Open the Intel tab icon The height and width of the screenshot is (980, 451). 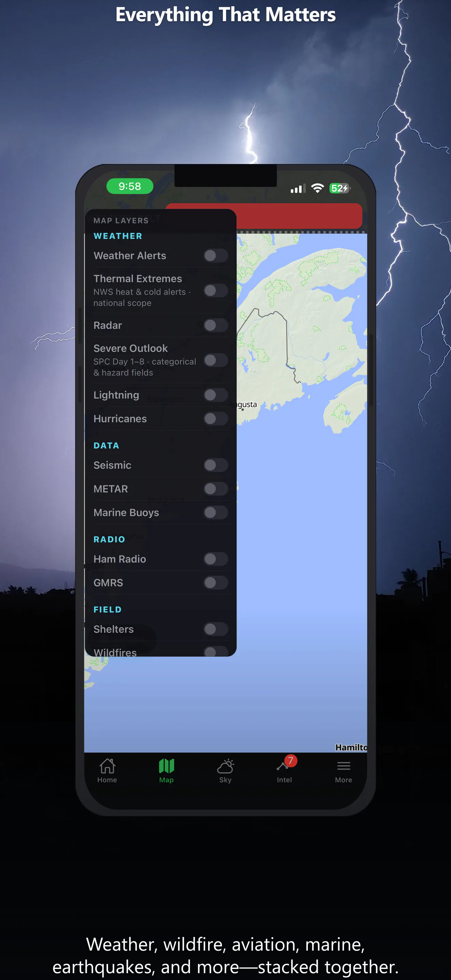(282, 766)
